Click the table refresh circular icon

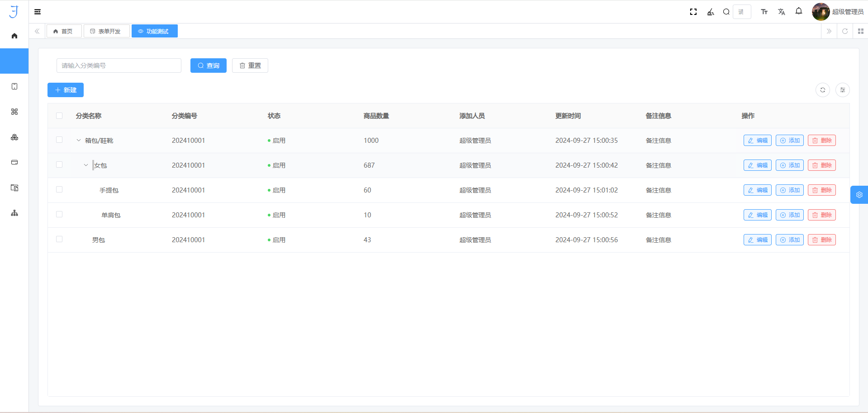tap(822, 90)
